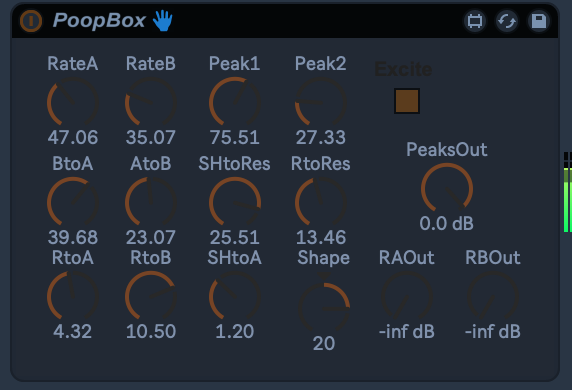The image size is (572, 390).
Task: Click the Excite label text
Action: tap(403, 69)
